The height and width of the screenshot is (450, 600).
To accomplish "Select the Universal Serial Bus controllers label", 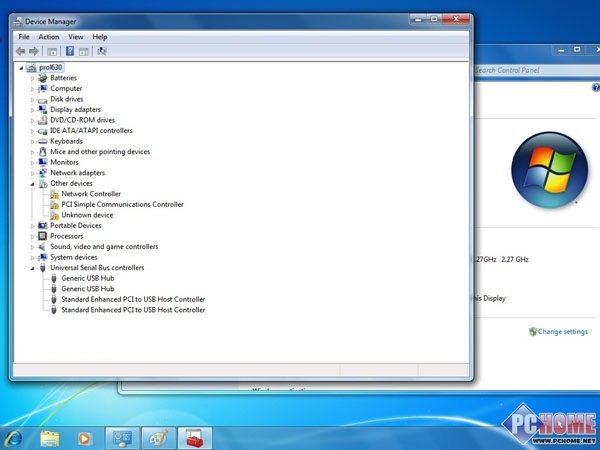I will 97,267.
